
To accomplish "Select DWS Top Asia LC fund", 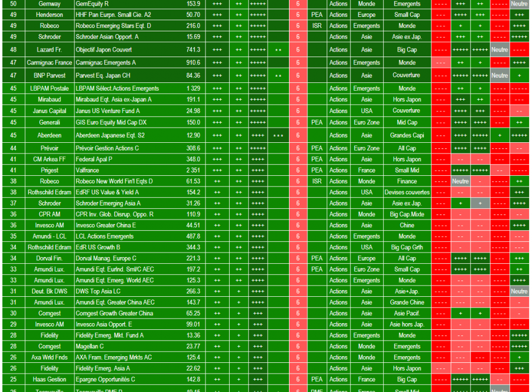I will [98, 291].
